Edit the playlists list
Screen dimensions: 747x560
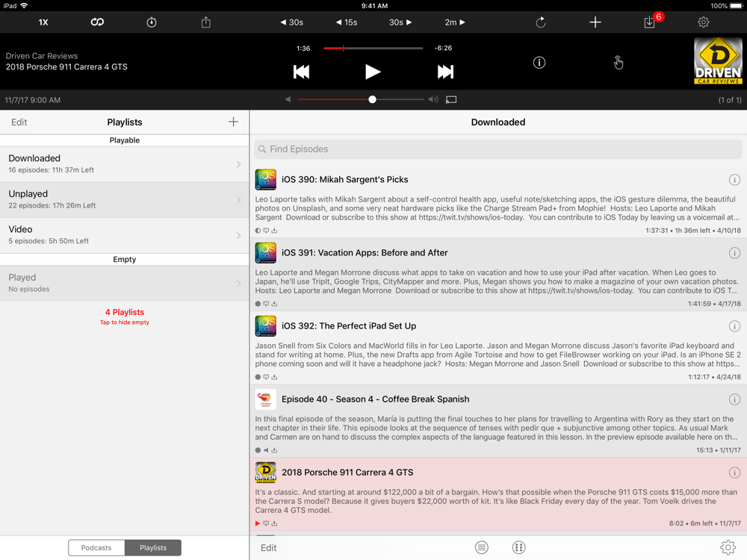coord(19,122)
